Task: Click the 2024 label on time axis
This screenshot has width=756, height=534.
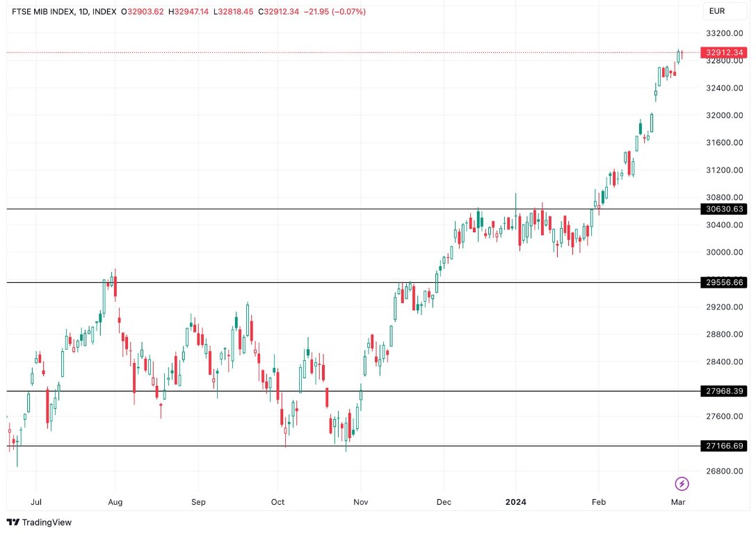Action: coord(515,502)
